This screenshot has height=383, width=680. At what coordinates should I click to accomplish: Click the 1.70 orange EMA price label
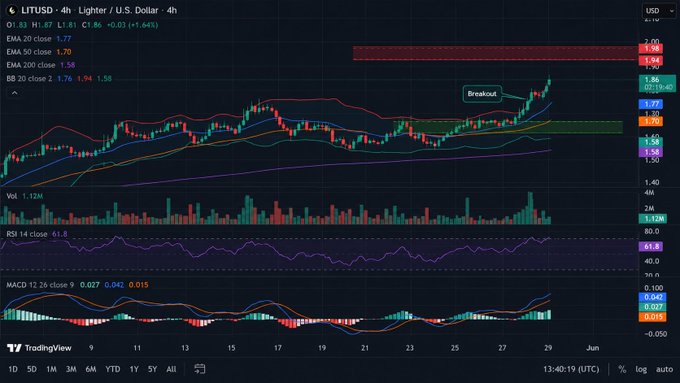point(651,121)
